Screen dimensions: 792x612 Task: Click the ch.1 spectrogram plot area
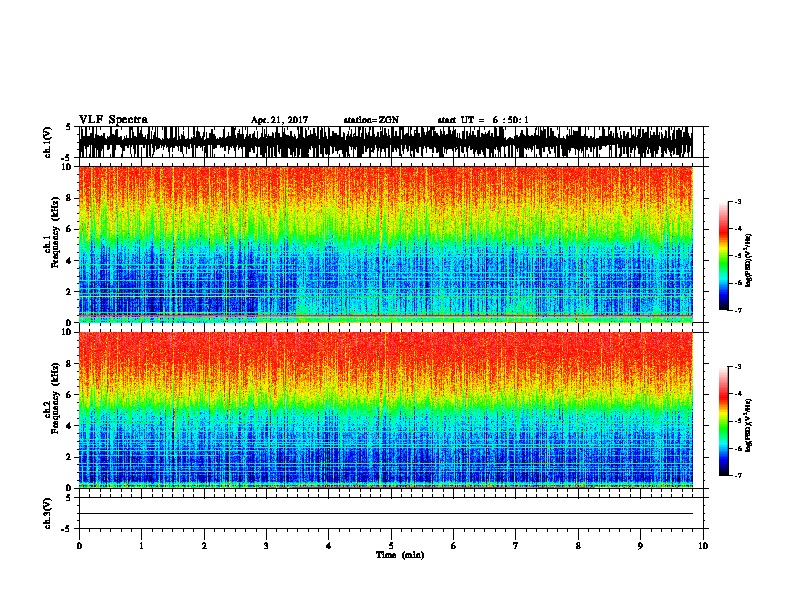[385, 244]
